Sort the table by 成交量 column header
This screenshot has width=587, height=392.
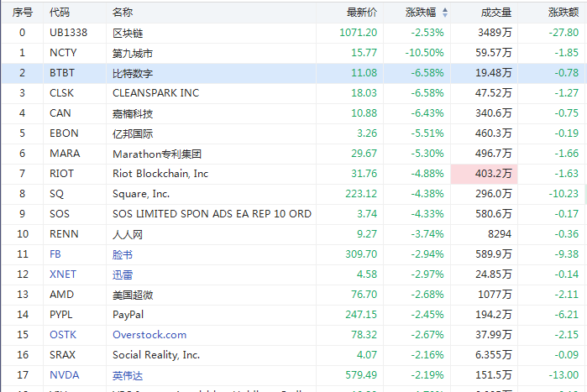click(496, 13)
